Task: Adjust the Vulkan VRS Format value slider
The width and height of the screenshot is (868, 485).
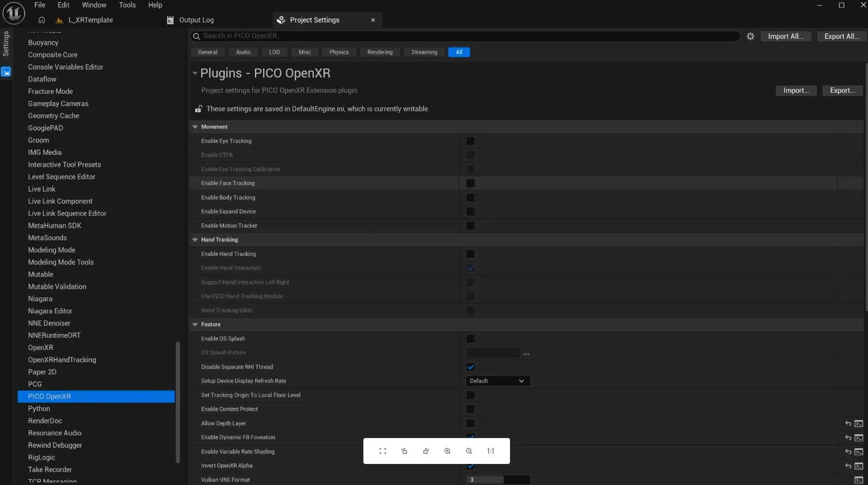Action: (498, 480)
